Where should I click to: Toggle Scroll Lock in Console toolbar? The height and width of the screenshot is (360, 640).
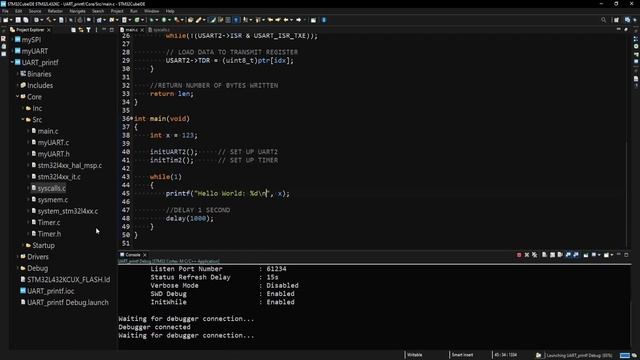click(x=552, y=255)
